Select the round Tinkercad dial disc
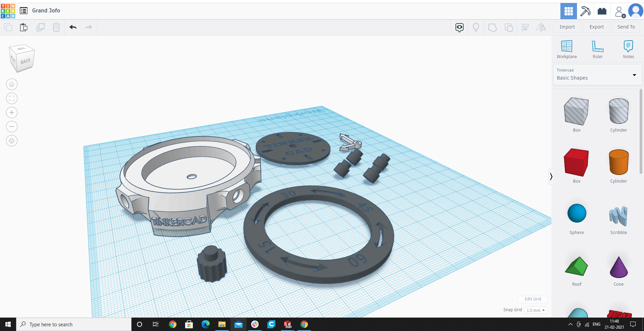The height and width of the screenshot is (331, 644). tap(293, 148)
